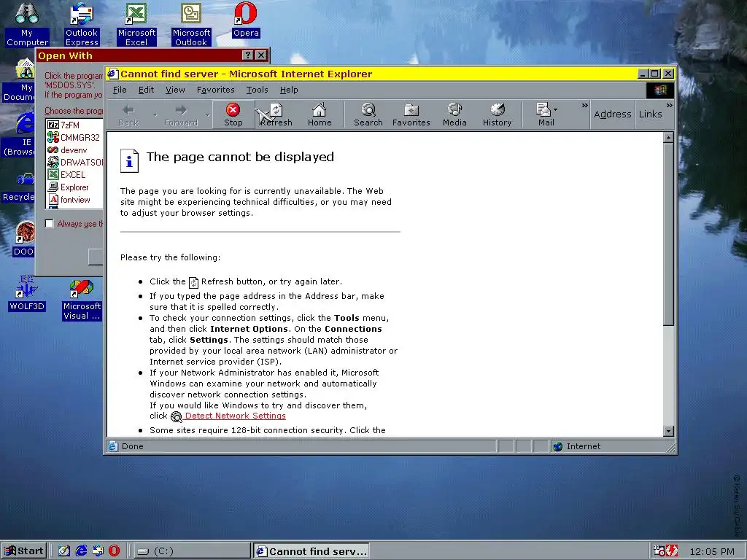Select the WOLF3D desktop icon
The image size is (747, 560).
pyautogui.click(x=27, y=293)
